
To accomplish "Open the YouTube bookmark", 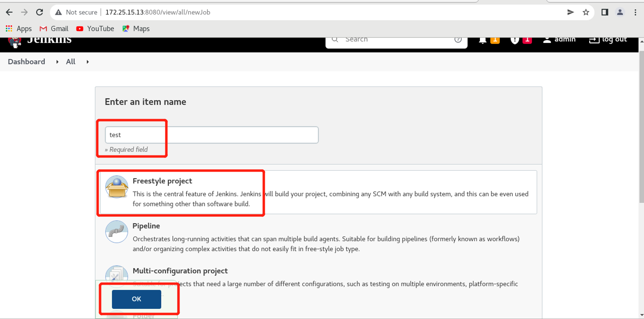I will pos(95,29).
